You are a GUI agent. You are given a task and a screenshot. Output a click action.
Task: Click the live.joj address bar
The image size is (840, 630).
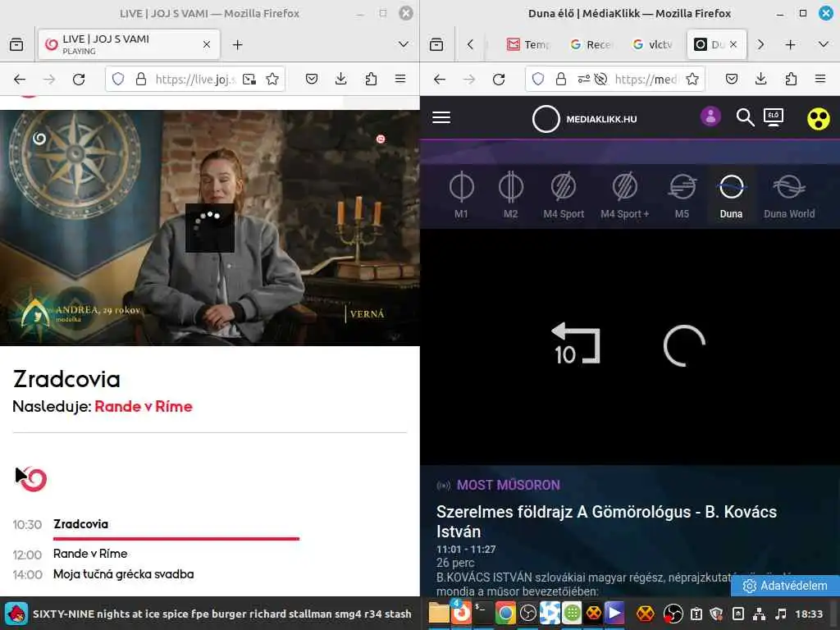(x=195, y=80)
